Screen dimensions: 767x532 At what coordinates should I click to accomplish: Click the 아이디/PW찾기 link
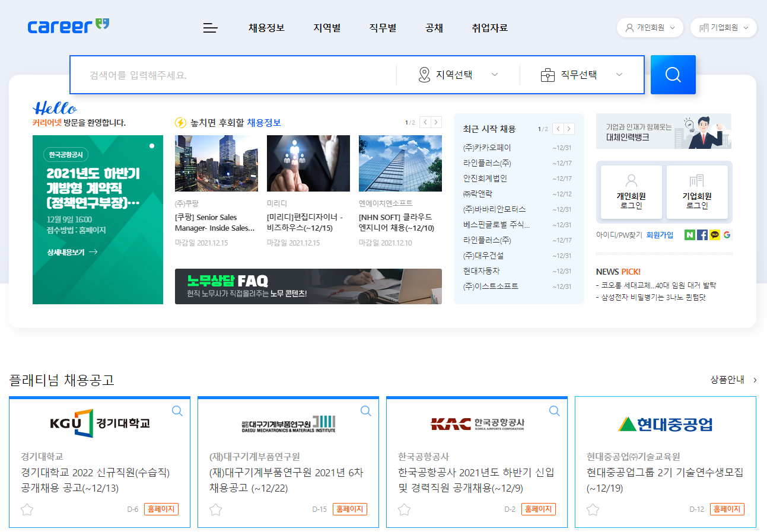(619, 235)
